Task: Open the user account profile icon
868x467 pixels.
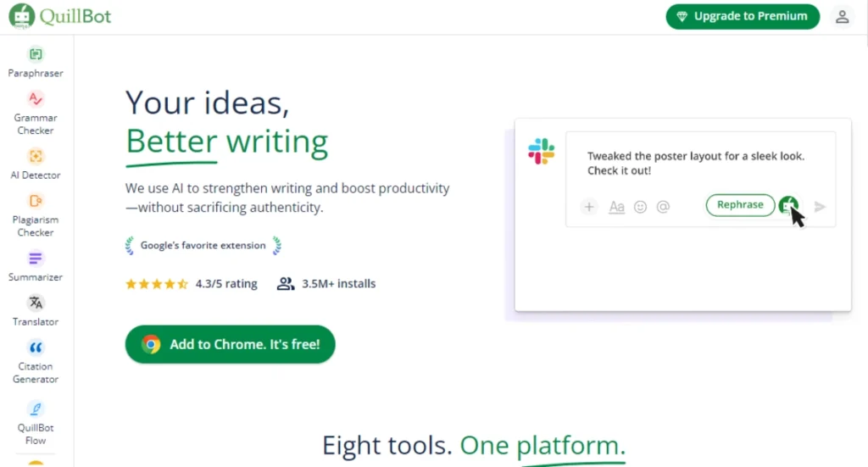Action: (x=842, y=17)
